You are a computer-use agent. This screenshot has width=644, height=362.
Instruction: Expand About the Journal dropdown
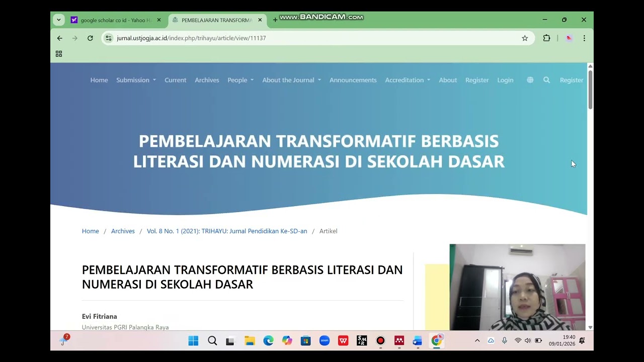click(x=291, y=80)
